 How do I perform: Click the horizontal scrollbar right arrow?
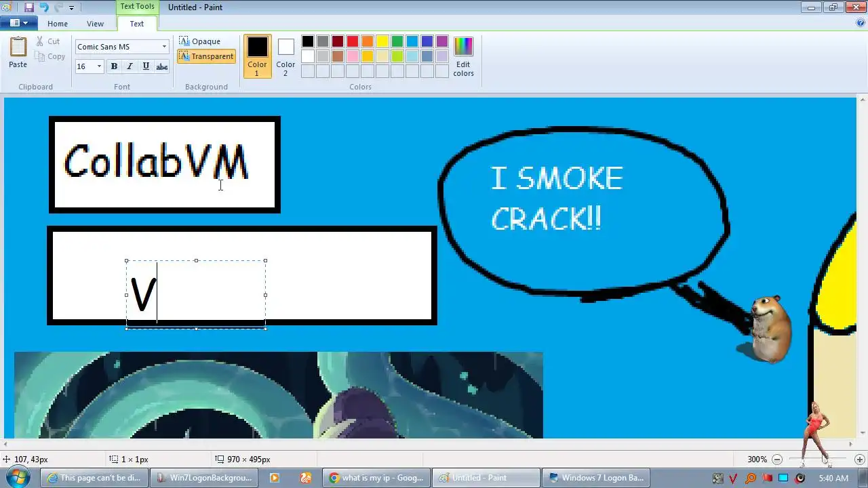[852, 444]
